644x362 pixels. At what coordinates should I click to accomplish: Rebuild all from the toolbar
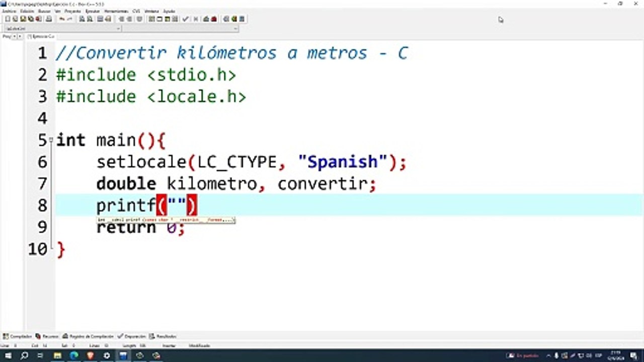click(x=175, y=19)
